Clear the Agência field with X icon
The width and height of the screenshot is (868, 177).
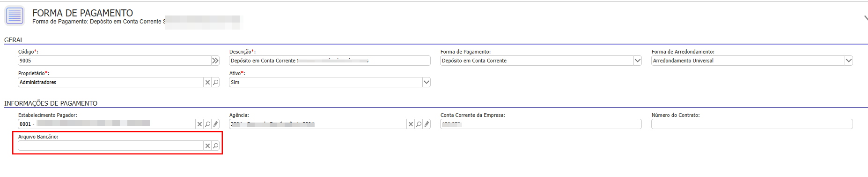coord(411,124)
